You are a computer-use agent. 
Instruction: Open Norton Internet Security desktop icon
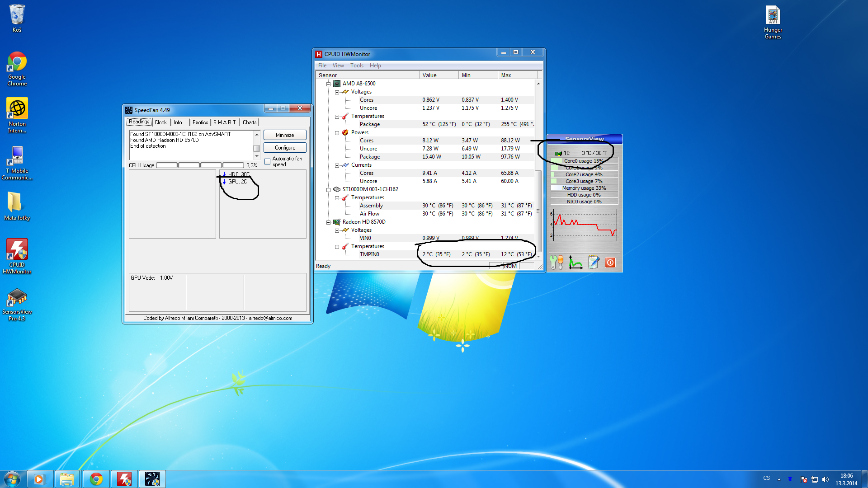click(17, 116)
